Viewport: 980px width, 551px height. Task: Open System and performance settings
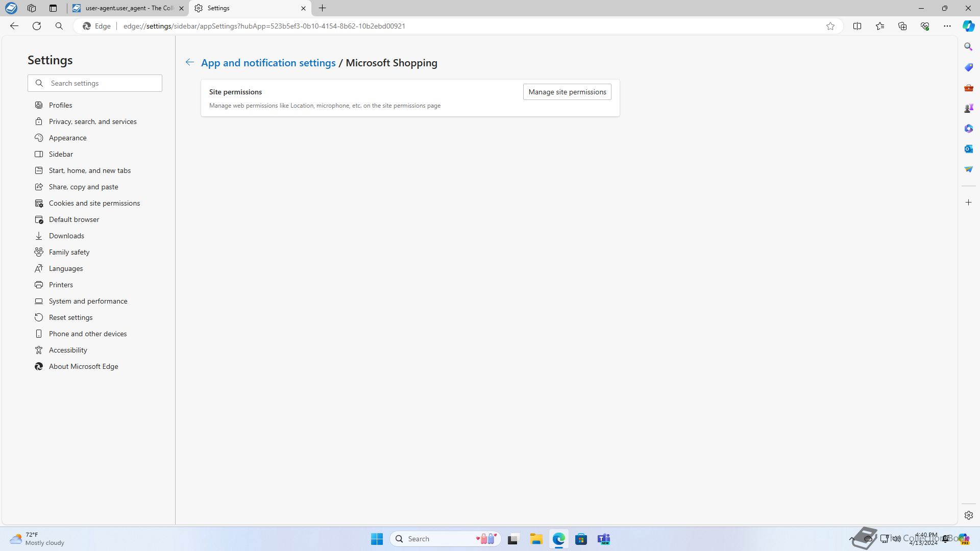click(x=88, y=301)
